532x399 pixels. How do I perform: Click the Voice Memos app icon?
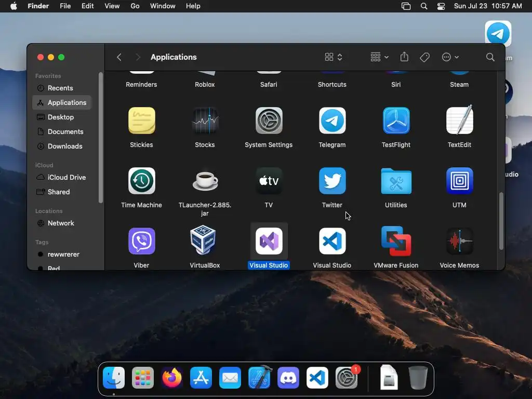click(x=459, y=241)
